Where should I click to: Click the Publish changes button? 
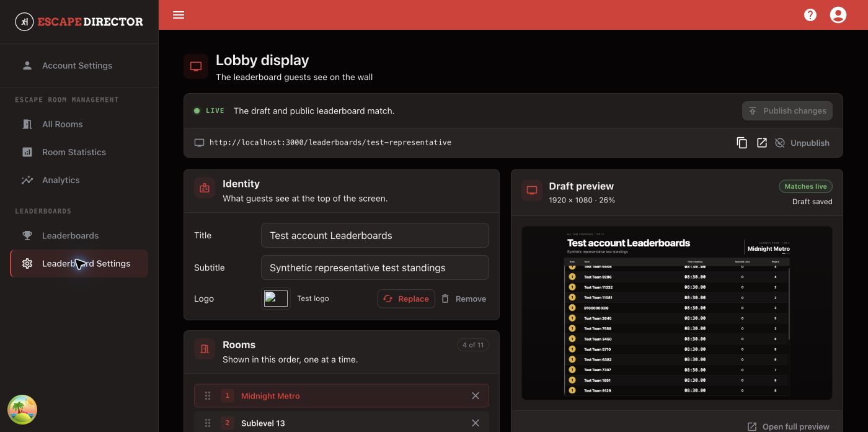coord(787,111)
